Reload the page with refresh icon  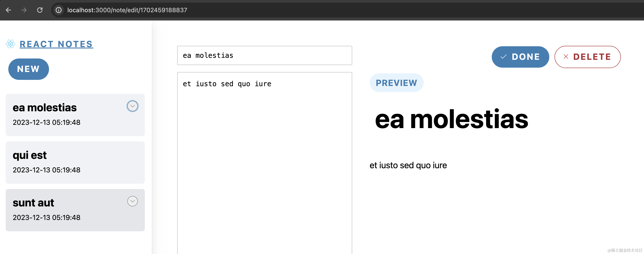40,10
